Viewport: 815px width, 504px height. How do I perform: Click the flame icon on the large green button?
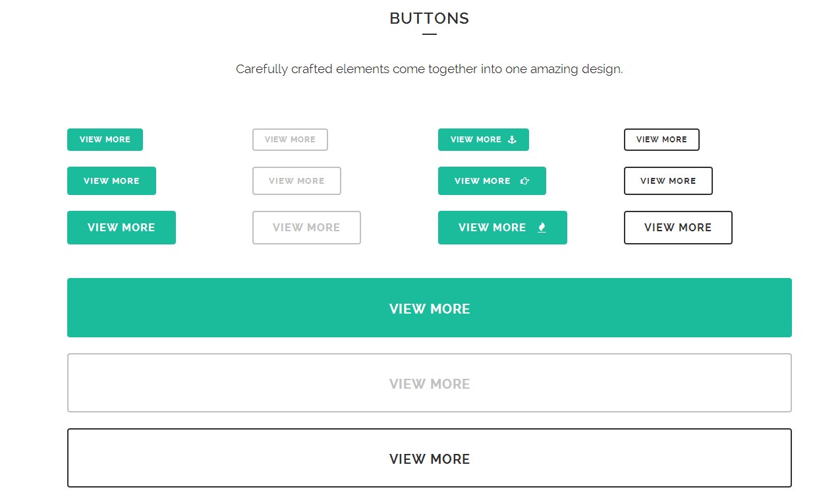pos(542,228)
